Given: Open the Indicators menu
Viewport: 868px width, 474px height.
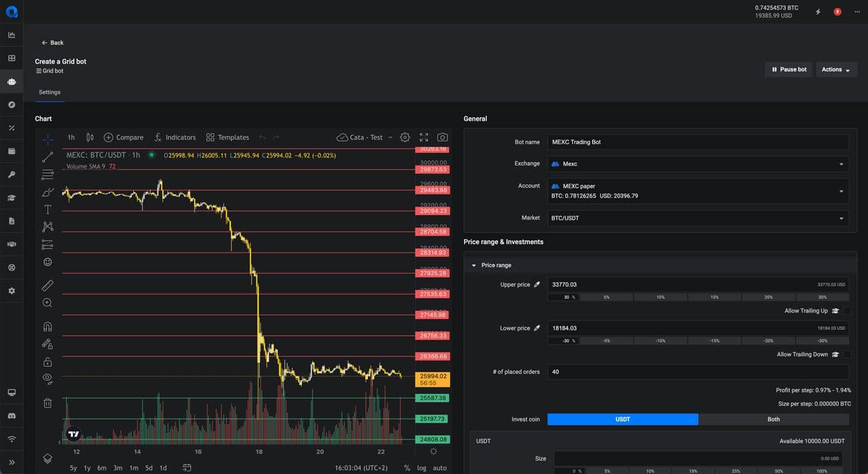Looking at the screenshot, I should point(175,138).
